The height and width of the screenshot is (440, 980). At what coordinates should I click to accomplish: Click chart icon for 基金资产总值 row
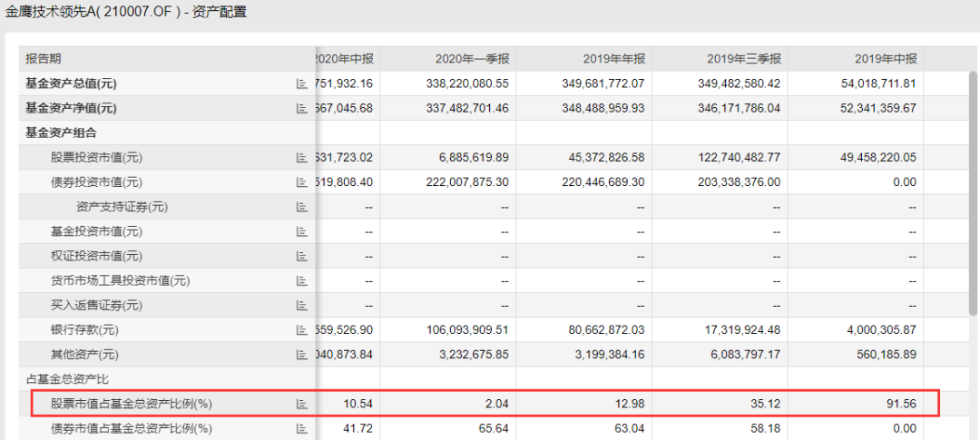click(302, 83)
